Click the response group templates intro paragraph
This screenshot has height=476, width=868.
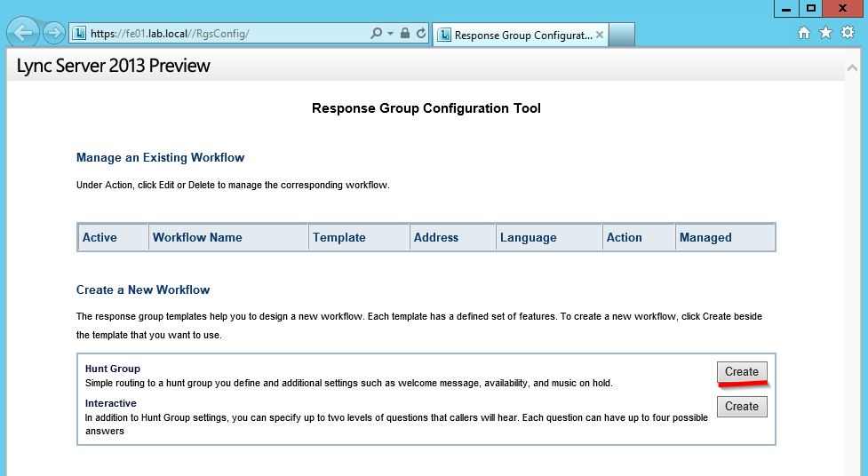tap(419, 325)
